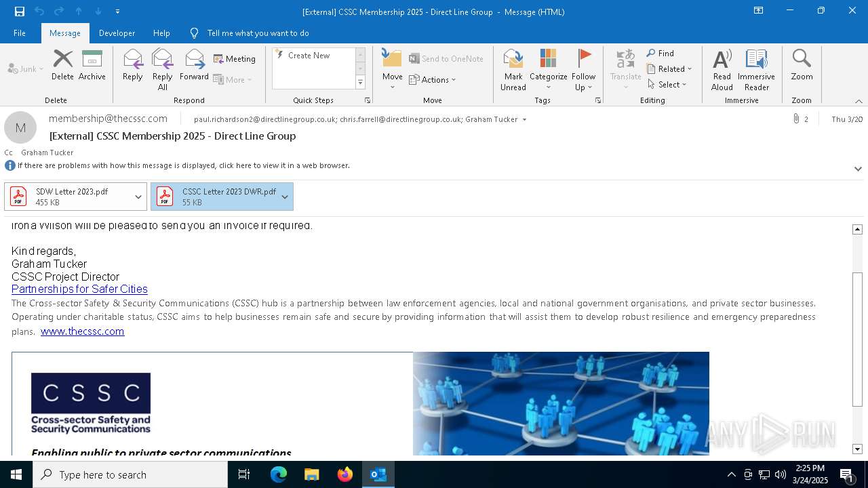Click Tell me what you want to do
The image size is (868, 488).
pos(258,33)
